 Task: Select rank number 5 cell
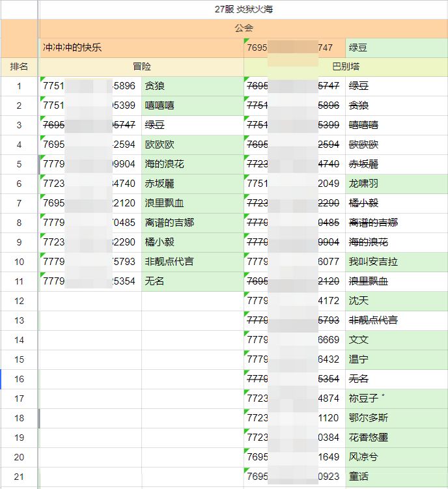pos(19,164)
